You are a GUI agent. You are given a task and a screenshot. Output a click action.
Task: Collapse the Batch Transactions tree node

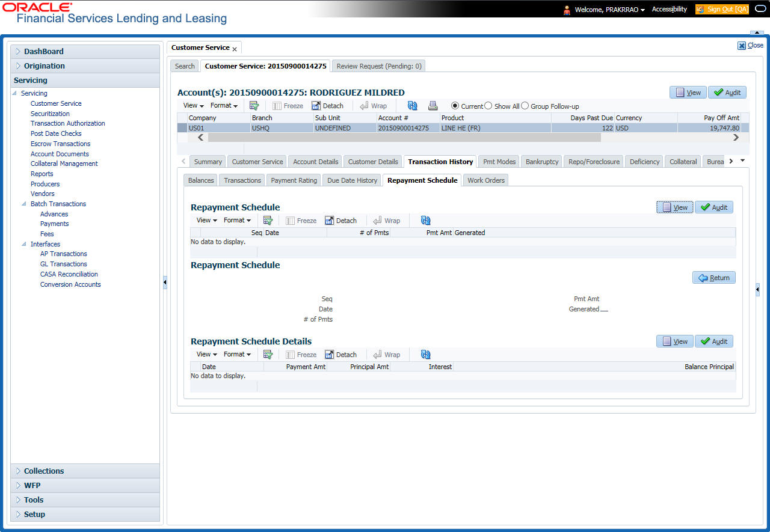click(24, 204)
